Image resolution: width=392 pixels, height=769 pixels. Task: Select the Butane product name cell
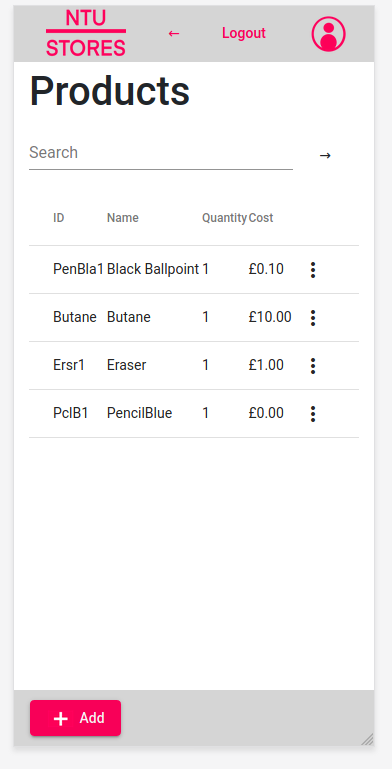(129, 317)
